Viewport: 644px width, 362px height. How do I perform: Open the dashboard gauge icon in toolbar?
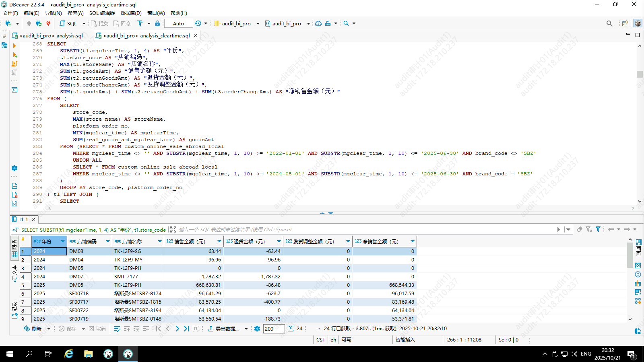pyautogui.click(x=318, y=23)
